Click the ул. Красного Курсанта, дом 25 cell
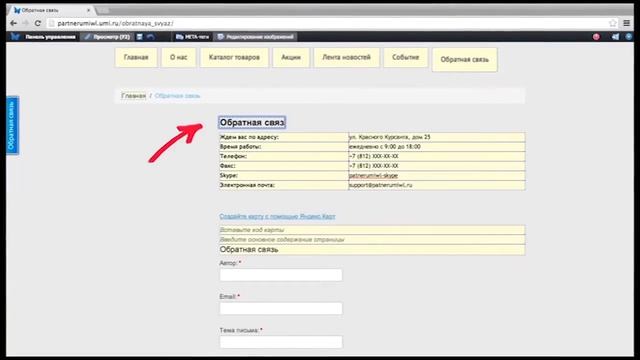The height and width of the screenshot is (360, 640). (x=437, y=137)
